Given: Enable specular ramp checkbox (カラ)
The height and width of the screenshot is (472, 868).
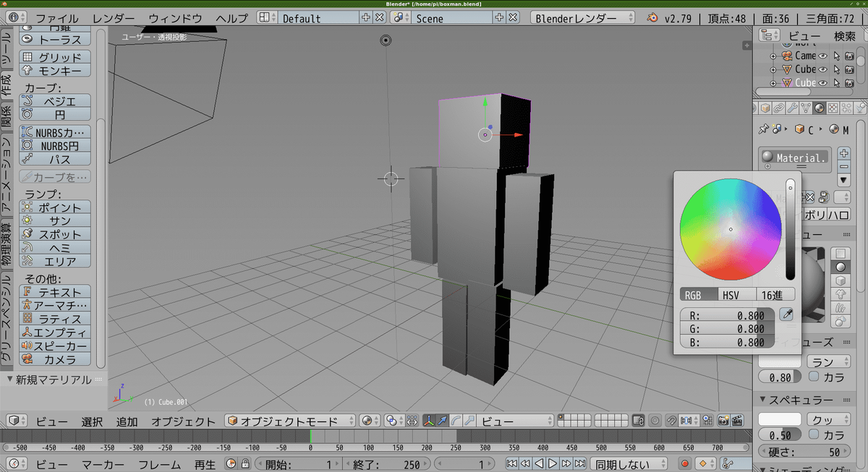Looking at the screenshot, I should coord(814,435).
